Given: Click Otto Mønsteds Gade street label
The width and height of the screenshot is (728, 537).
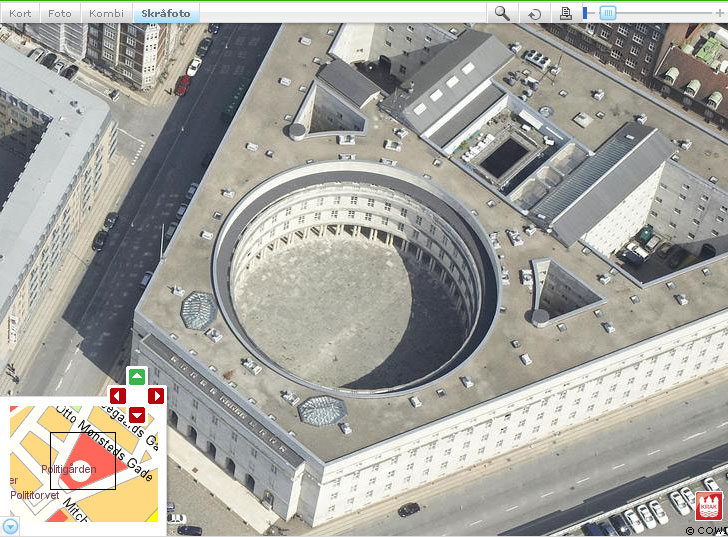Looking at the screenshot, I should pos(105,443).
